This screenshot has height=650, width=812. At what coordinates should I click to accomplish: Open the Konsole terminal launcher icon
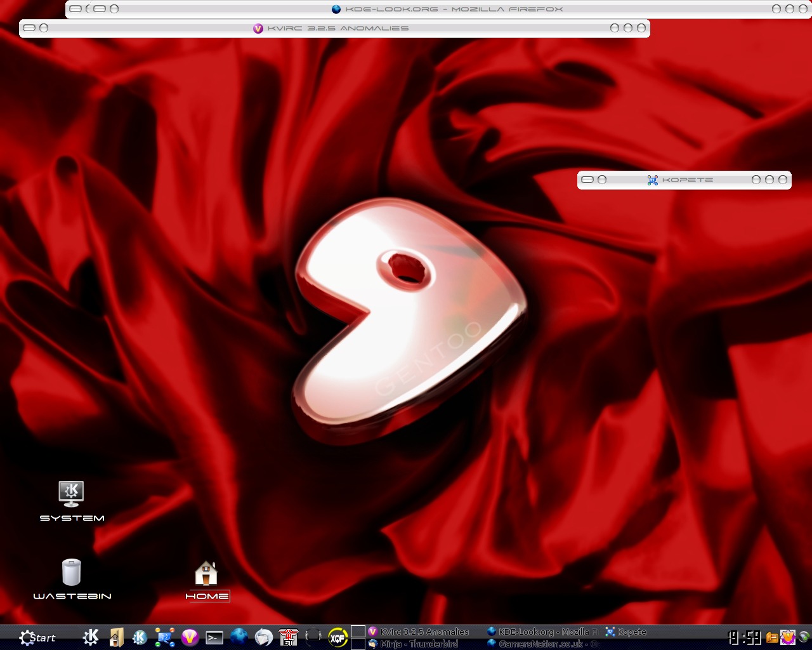point(214,637)
